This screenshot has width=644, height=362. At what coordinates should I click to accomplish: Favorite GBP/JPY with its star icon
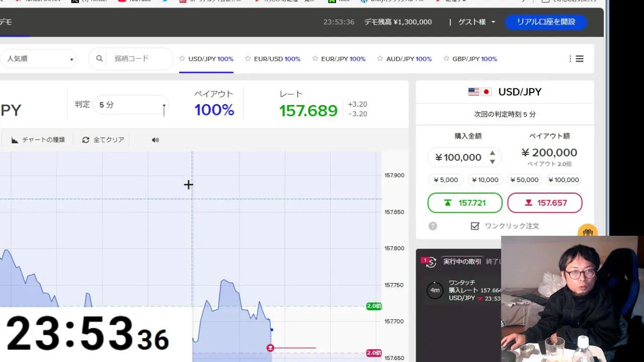point(446,59)
